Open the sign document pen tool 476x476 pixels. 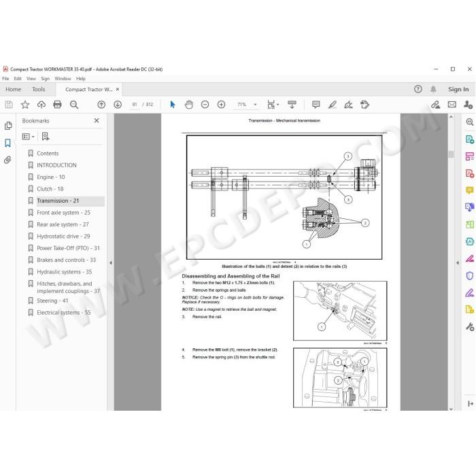pos(348,105)
